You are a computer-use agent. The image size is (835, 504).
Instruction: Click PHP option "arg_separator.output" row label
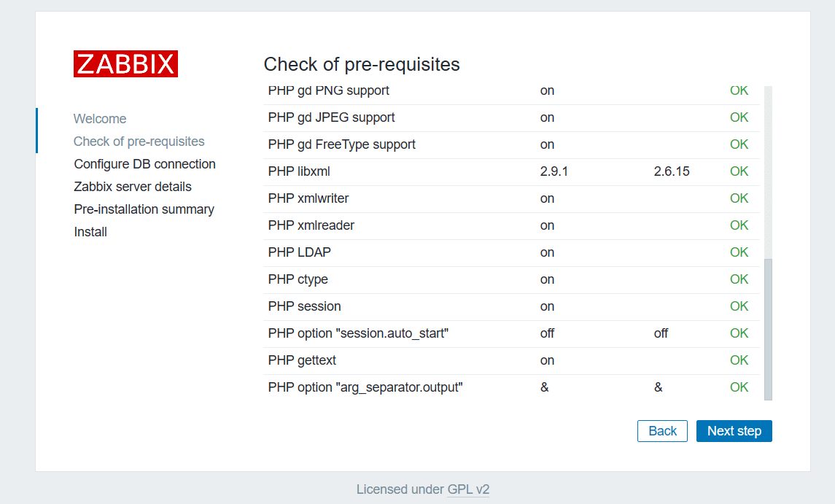(x=365, y=387)
